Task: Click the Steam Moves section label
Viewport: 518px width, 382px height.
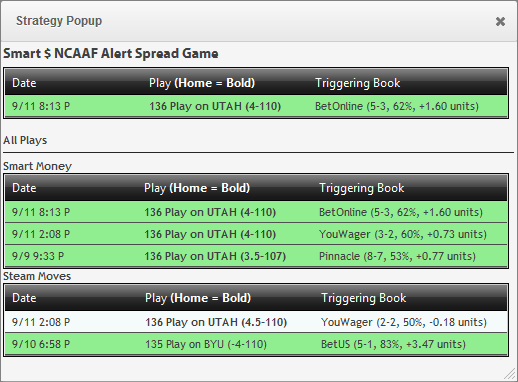Action: point(37,276)
